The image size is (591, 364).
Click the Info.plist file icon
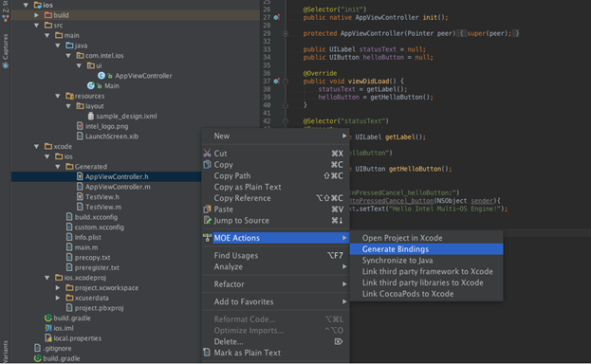pos(69,237)
